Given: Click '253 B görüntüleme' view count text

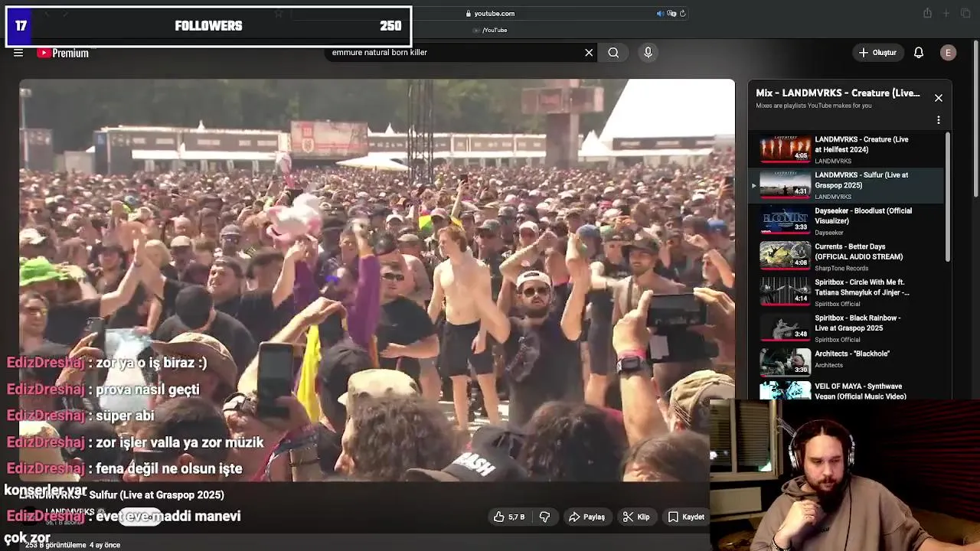Looking at the screenshot, I should point(56,545).
